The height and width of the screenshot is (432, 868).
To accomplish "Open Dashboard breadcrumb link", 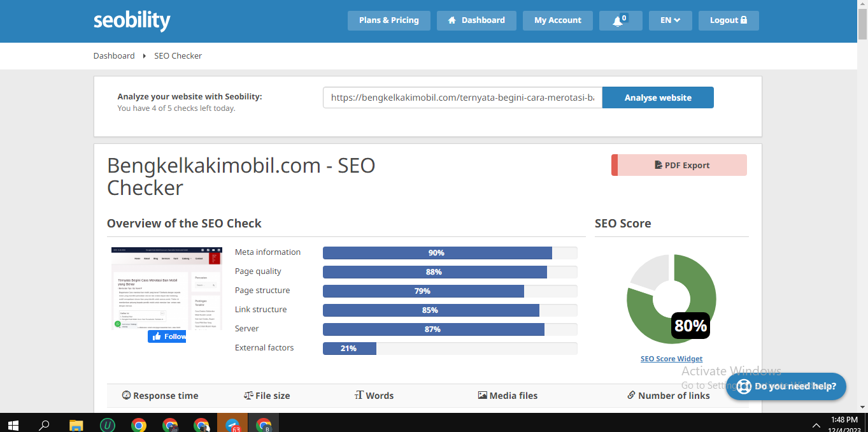I will tap(114, 55).
